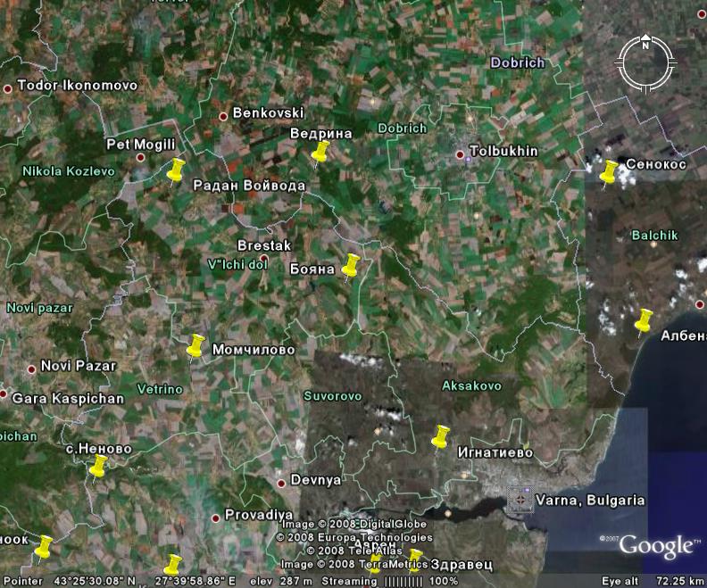The image size is (707, 588).
Task: Click the Balchik municipality label
Action: [x=654, y=236]
